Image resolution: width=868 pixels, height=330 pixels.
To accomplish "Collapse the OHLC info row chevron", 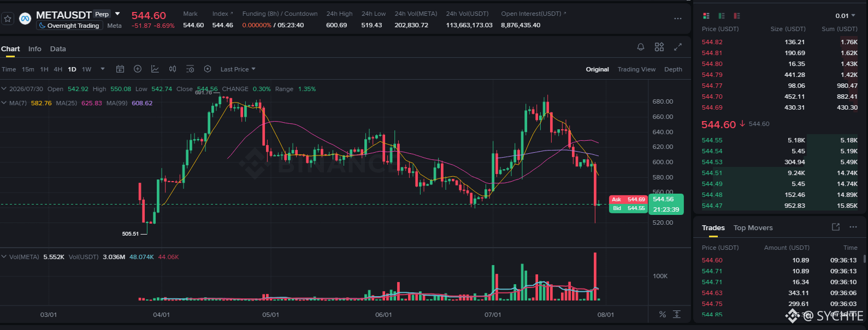I will (4, 88).
